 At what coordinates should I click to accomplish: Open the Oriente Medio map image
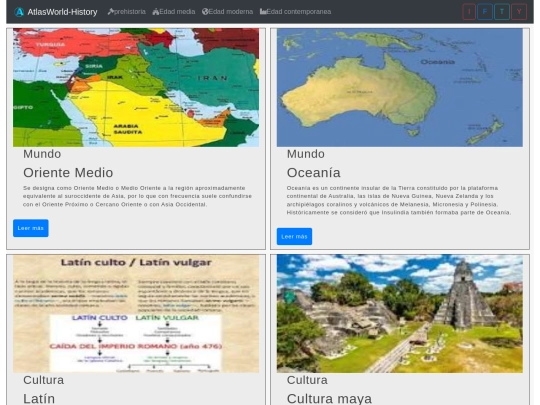(x=136, y=87)
